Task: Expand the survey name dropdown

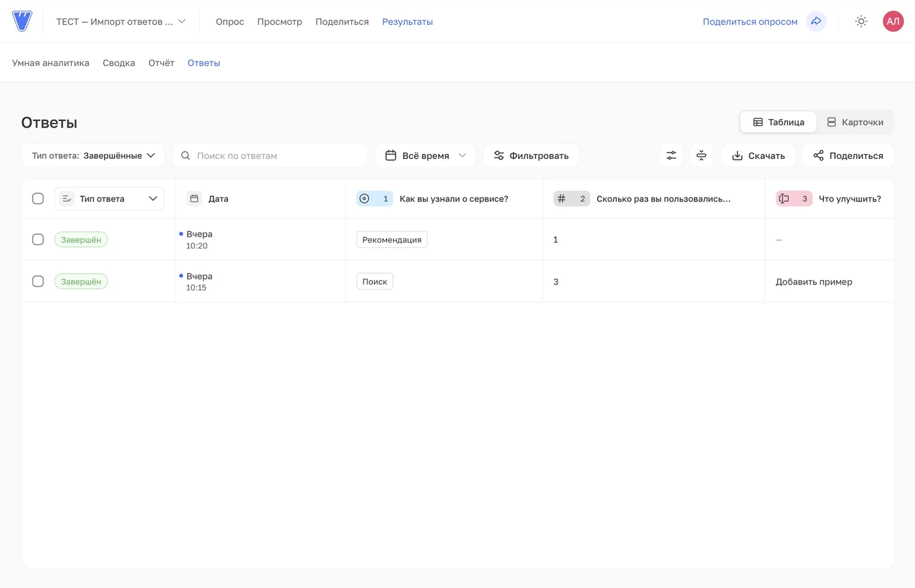Action: pos(121,22)
